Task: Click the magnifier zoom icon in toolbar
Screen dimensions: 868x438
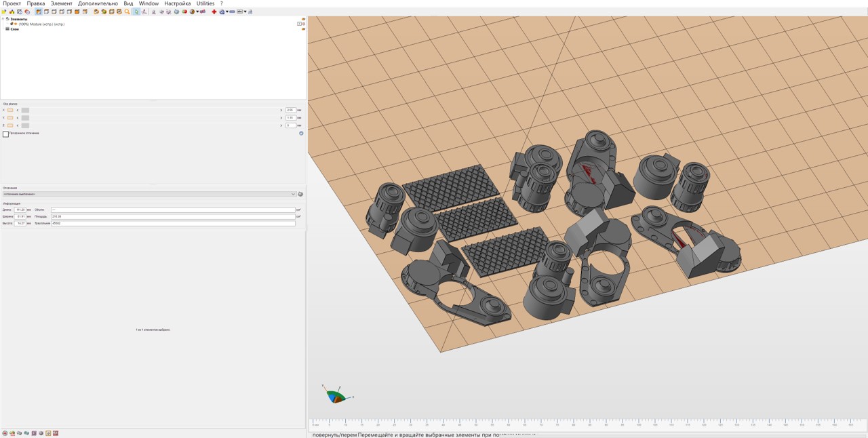Action: pos(127,12)
